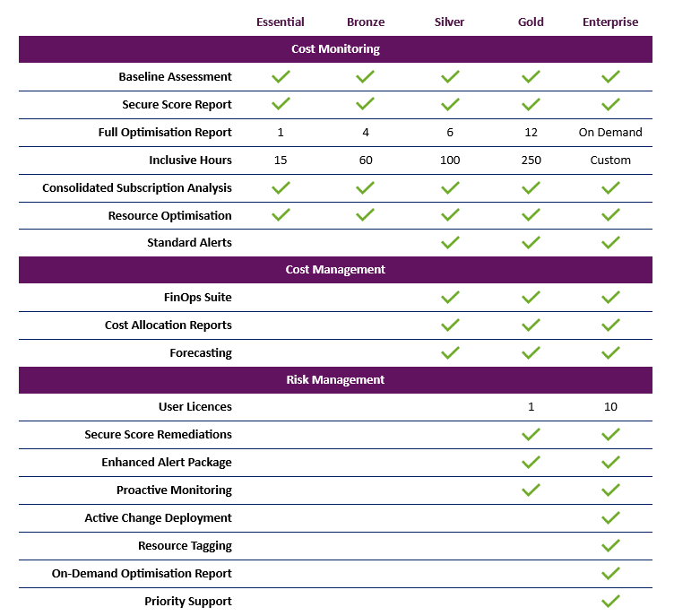Click the Gold checkmark for Secure Score Report
The height and width of the screenshot is (616, 674).
coord(531,105)
